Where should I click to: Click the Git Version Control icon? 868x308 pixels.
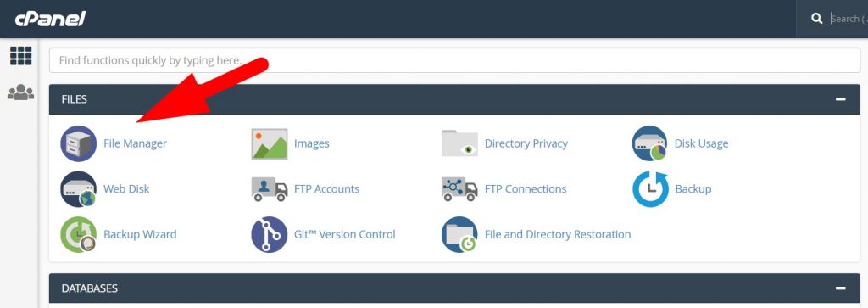[269, 234]
